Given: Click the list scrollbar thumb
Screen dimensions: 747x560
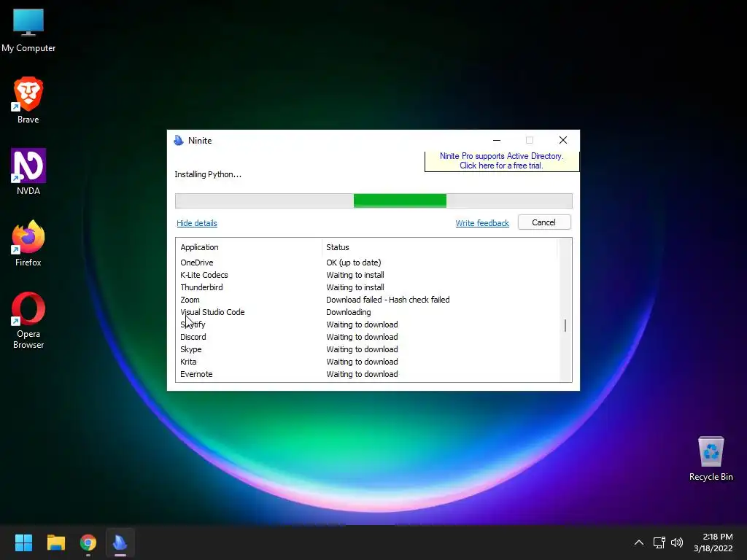Looking at the screenshot, I should click(x=565, y=326).
